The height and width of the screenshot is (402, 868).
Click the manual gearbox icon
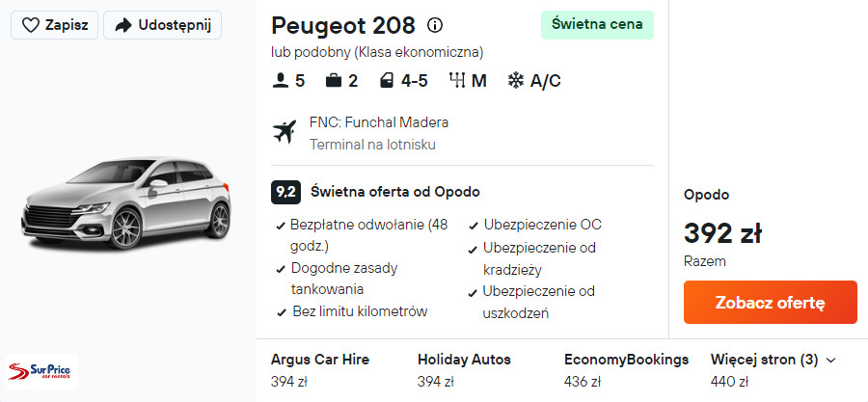click(457, 81)
